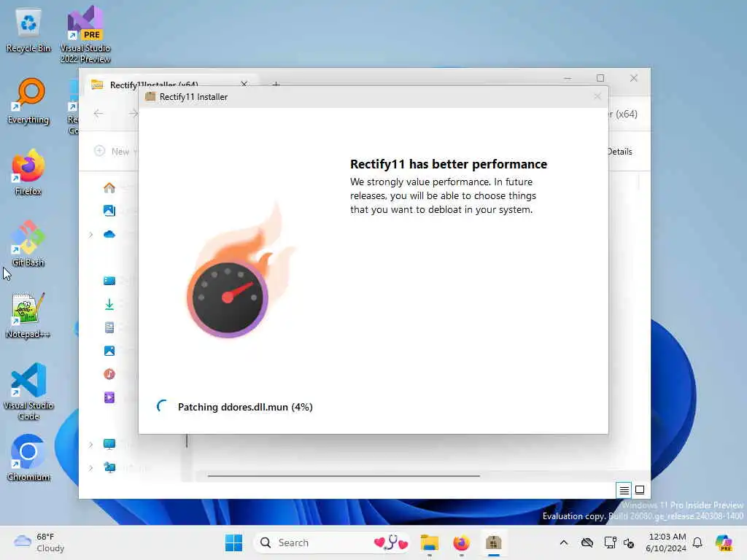Select OneDrive cloud icon in Explorer sidebar
This screenshot has height=560, width=747.
(x=109, y=234)
